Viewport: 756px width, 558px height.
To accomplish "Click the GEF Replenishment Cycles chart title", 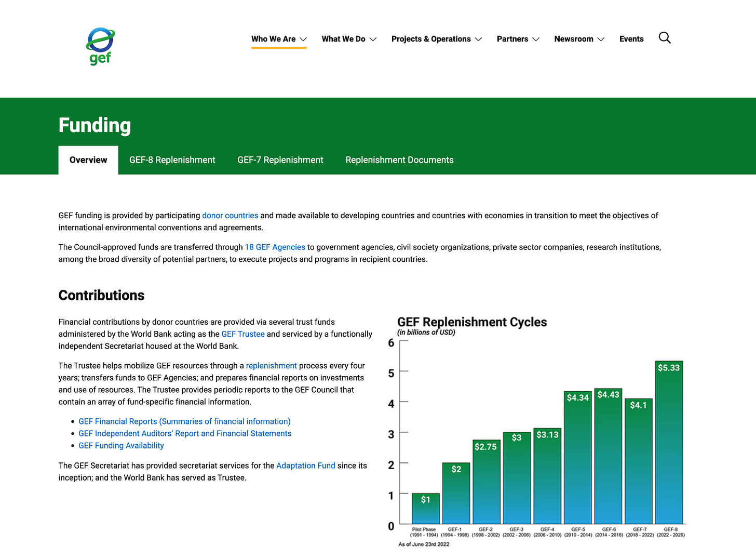I will (x=472, y=322).
